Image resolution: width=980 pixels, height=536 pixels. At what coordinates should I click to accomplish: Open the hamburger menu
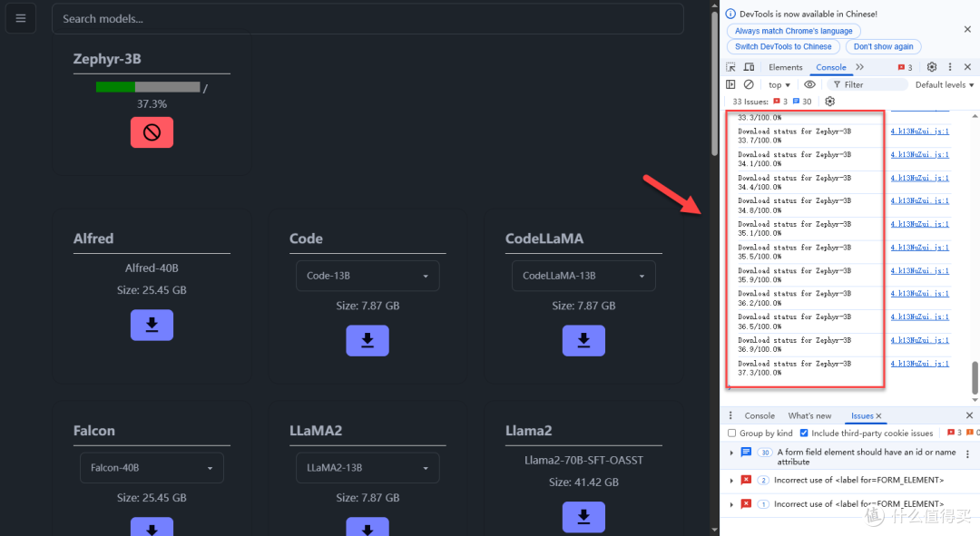tap(21, 18)
